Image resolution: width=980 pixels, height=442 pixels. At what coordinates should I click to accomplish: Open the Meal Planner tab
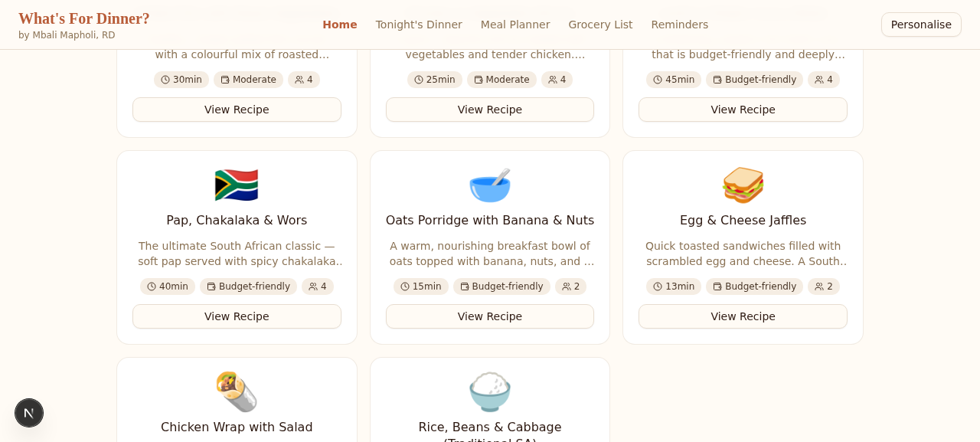515,25
